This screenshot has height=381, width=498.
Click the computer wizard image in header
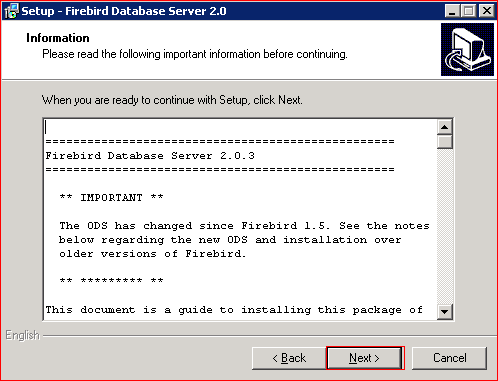coord(467,49)
